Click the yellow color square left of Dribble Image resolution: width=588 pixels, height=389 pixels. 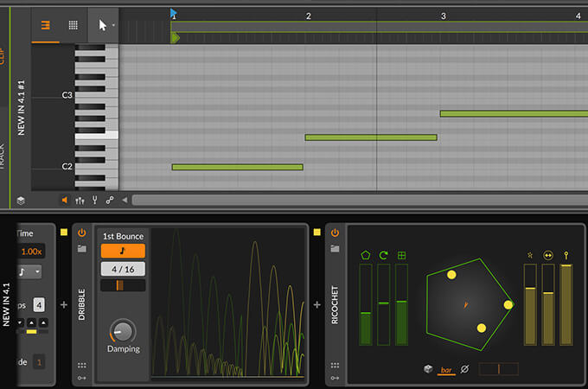64,233
